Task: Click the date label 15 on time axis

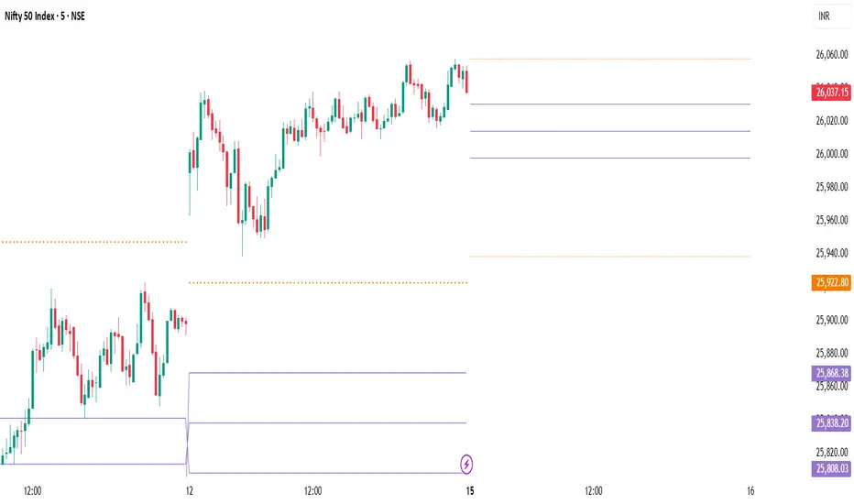Action: (469, 491)
